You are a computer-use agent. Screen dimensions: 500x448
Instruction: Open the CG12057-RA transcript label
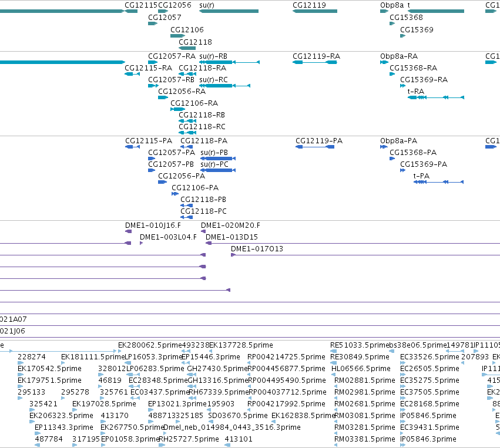pyautogui.click(x=172, y=56)
